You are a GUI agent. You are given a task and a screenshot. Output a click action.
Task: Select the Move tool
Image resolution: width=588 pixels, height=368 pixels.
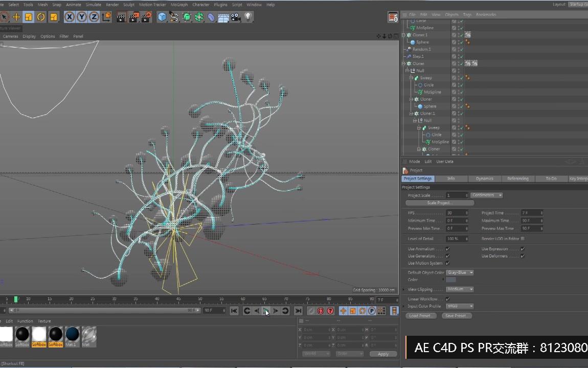(16, 17)
